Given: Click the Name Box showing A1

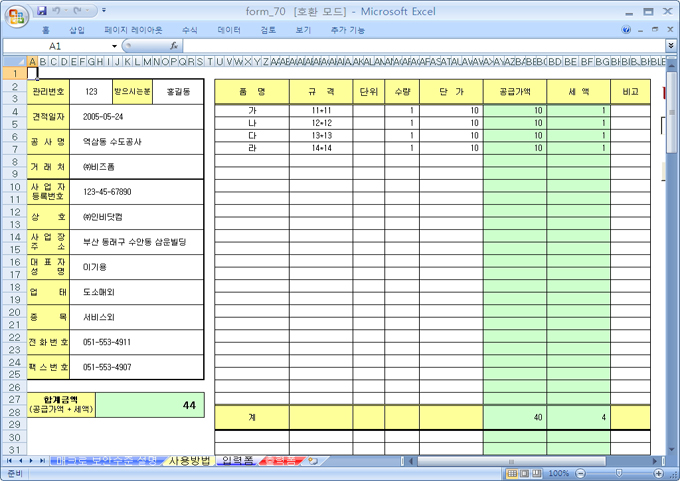Looking at the screenshot, I should point(56,46).
